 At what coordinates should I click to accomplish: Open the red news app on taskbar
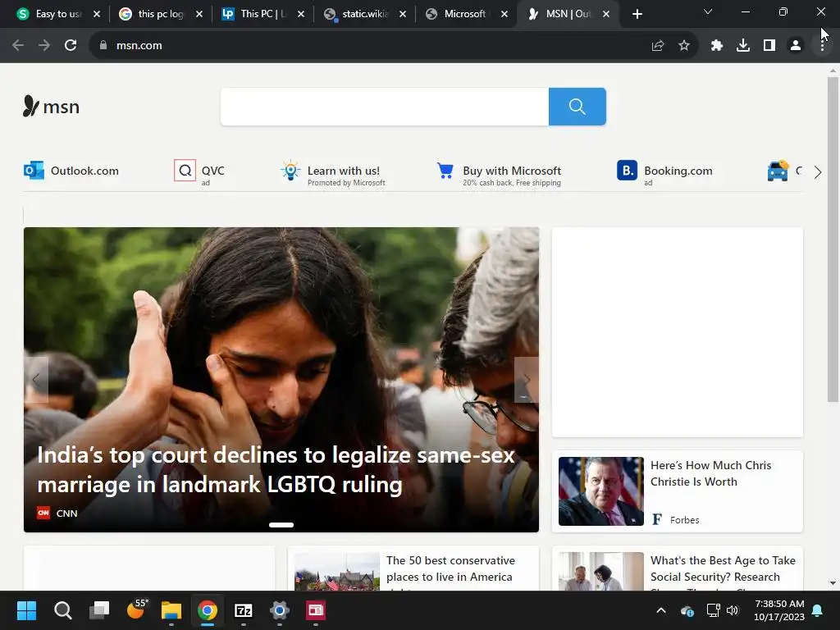(316, 610)
